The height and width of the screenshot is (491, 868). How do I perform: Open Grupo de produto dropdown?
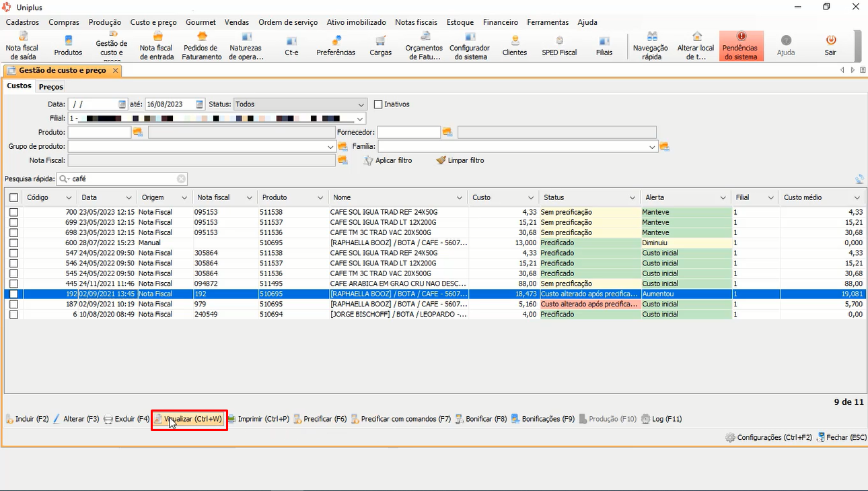330,146
